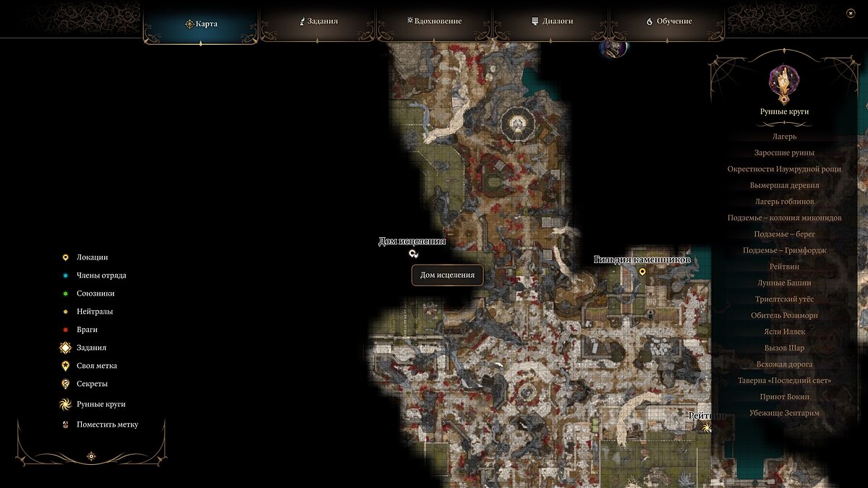Click the Гильдия каменщиков location pin
Image resolution: width=868 pixels, height=488 pixels.
[642, 272]
